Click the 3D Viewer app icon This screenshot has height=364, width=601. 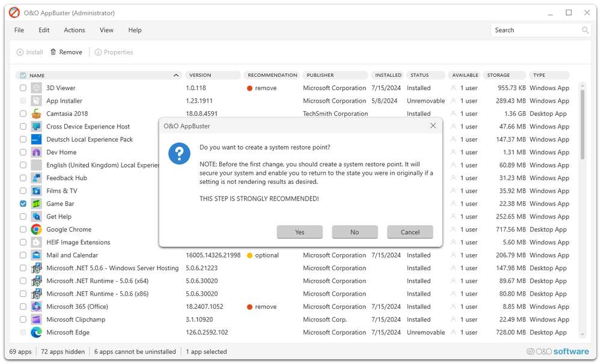pyautogui.click(x=36, y=88)
